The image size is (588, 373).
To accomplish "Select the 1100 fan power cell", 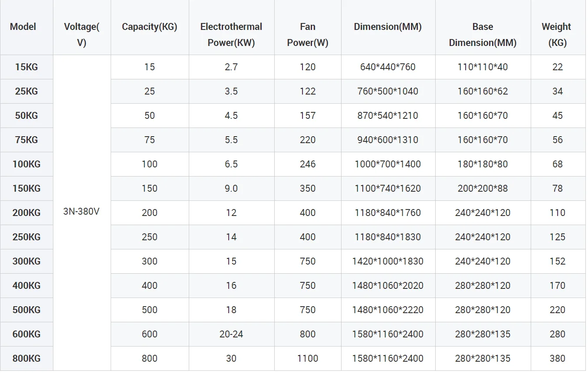I will 307,359.
